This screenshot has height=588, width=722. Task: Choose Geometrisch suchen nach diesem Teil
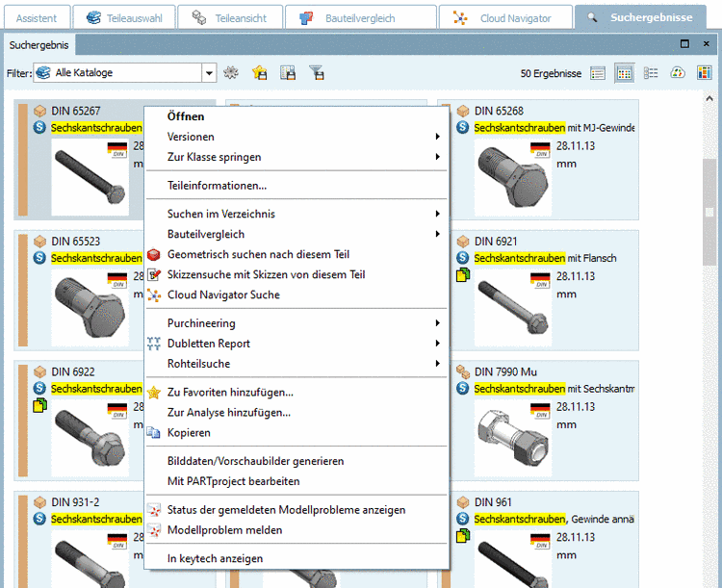point(297,255)
